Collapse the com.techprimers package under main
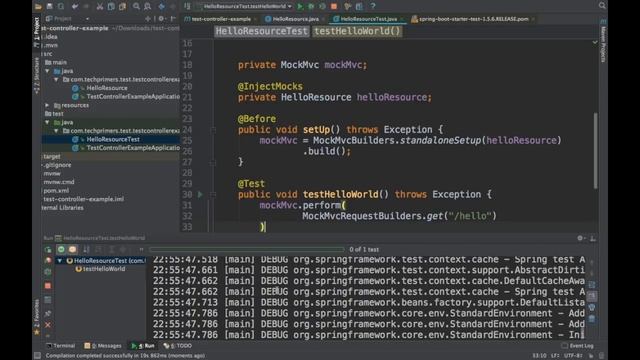Screen dimensions: 640x360 [x=56, y=80]
